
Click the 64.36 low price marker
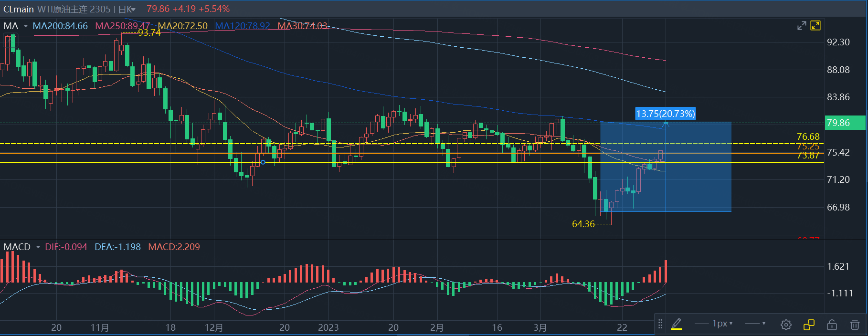pos(583,224)
